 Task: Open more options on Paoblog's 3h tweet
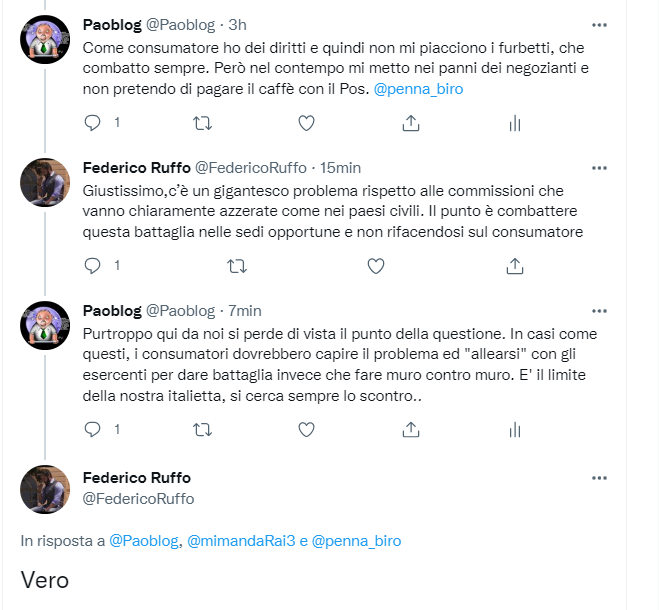[x=598, y=24]
